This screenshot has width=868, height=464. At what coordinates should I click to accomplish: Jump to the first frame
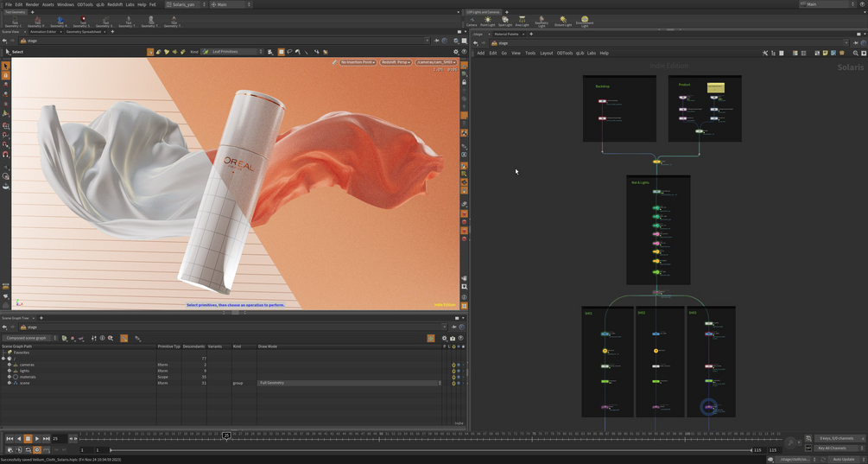[x=10, y=439]
